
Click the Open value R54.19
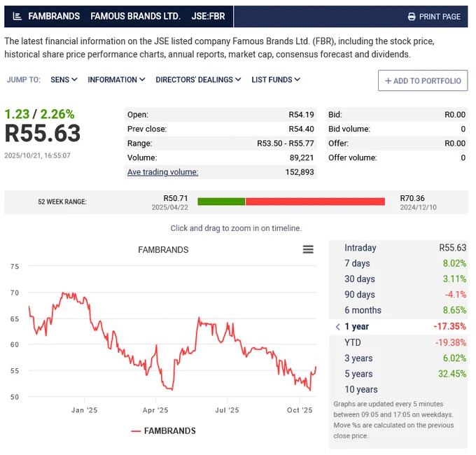point(301,115)
